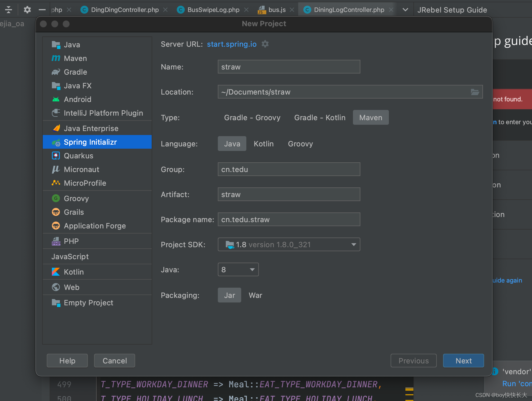The image size is (532, 401).
Task: Choose the Android robot icon
Action: pos(56,99)
